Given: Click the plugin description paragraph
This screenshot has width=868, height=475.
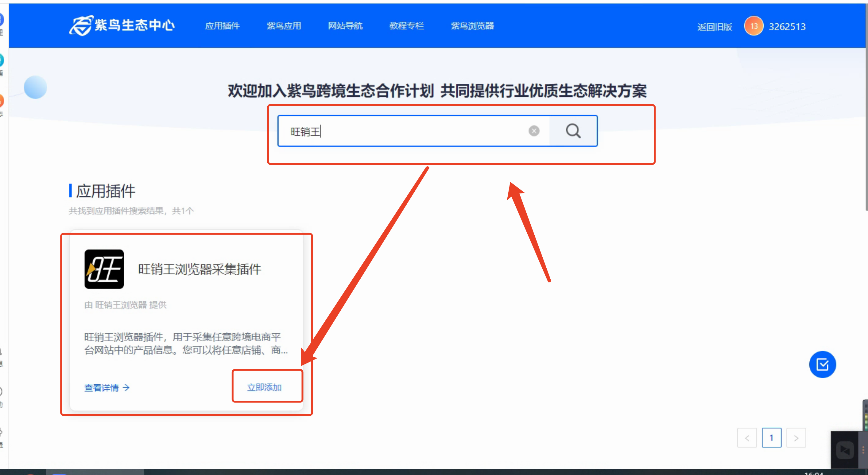Looking at the screenshot, I should (186, 343).
